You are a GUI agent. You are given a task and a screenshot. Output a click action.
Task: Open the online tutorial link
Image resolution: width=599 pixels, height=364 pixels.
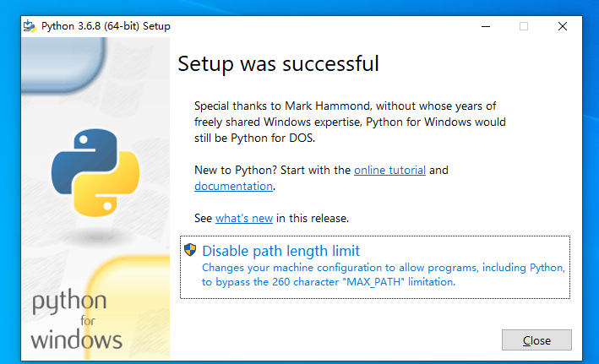pyautogui.click(x=389, y=170)
